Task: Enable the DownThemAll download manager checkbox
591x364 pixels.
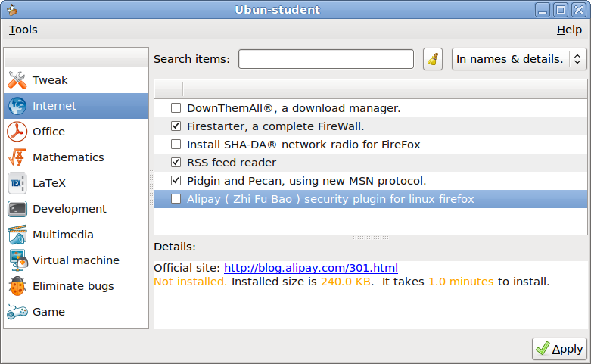Action: 176,108
